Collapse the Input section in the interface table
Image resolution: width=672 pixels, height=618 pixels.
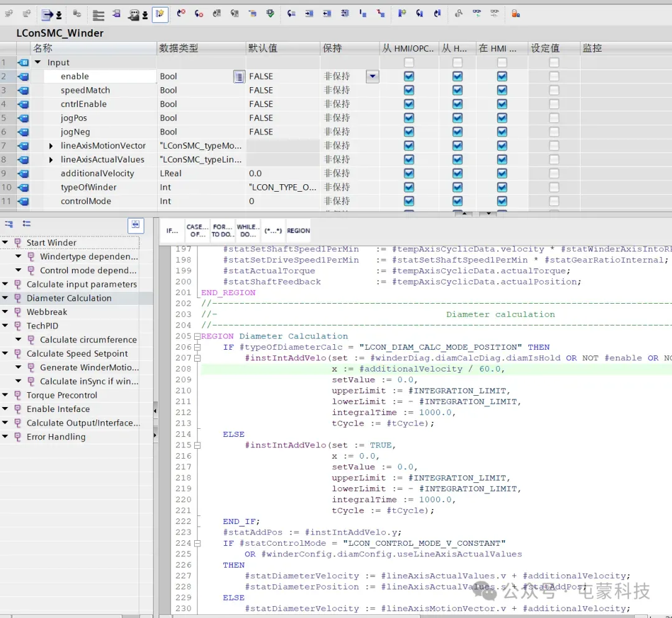point(38,63)
